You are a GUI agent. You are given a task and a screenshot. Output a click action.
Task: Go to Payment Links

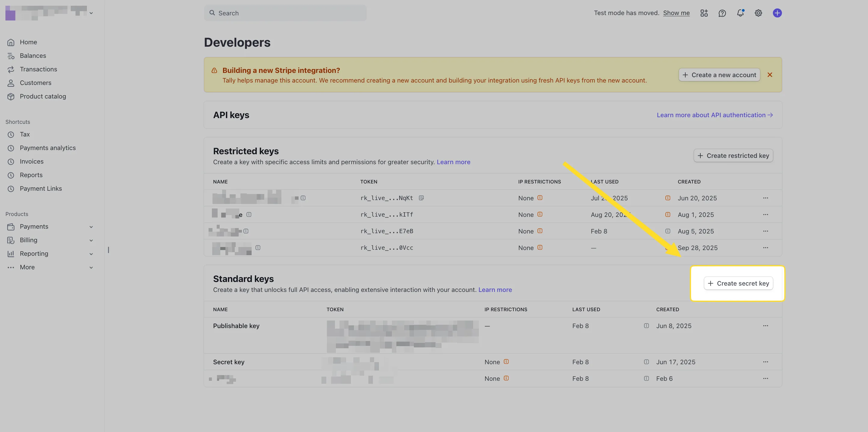click(x=41, y=188)
